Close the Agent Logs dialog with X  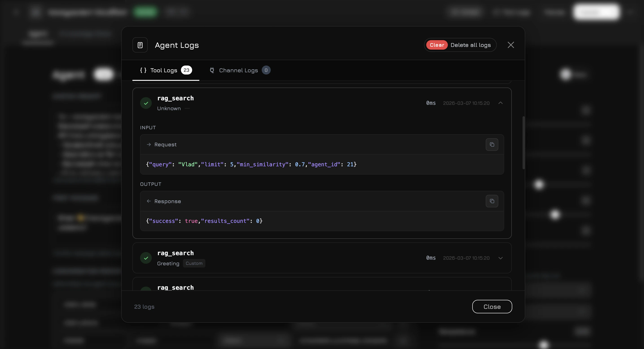click(511, 45)
